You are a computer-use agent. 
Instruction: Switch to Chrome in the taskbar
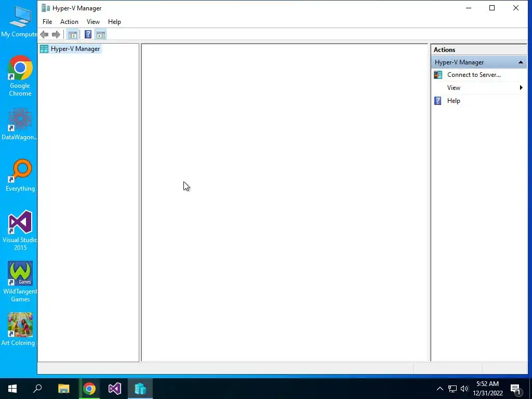coord(89,389)
